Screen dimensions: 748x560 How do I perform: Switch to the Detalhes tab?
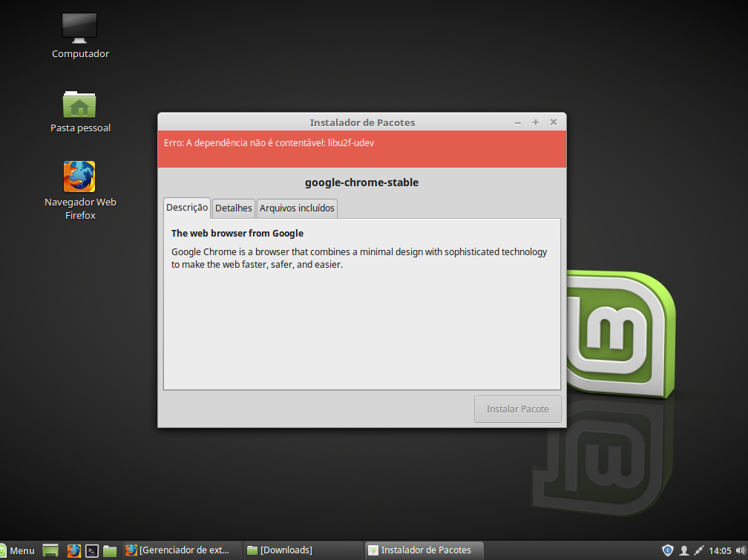(x=233, y=208)
